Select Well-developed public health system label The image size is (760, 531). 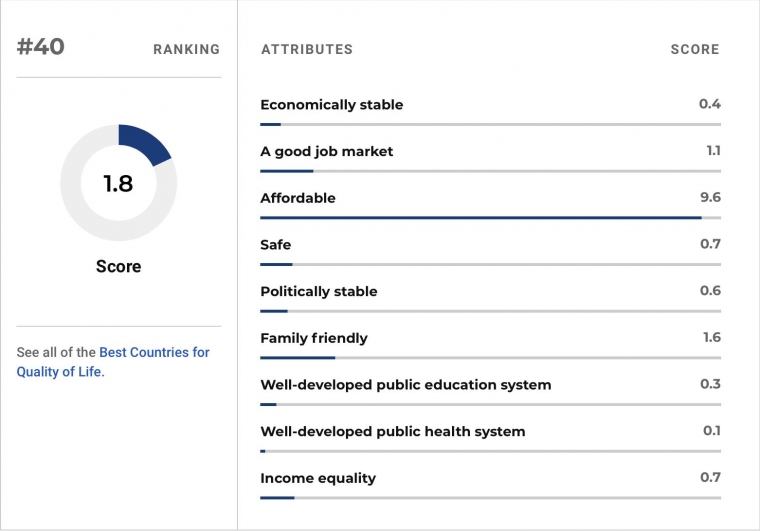[x=393, y=431]
